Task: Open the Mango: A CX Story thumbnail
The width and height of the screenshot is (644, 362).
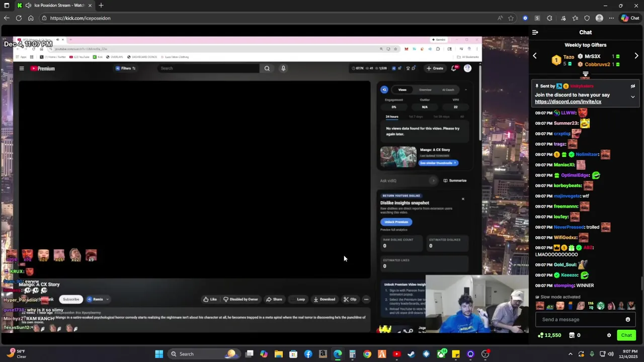Action: (398, 157)
